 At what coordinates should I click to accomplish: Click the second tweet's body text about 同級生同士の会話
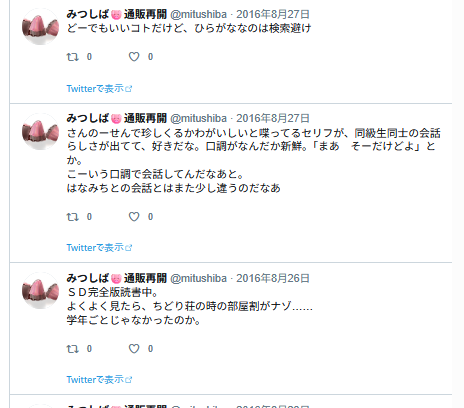pyautogui.click(x=253, y=161)
